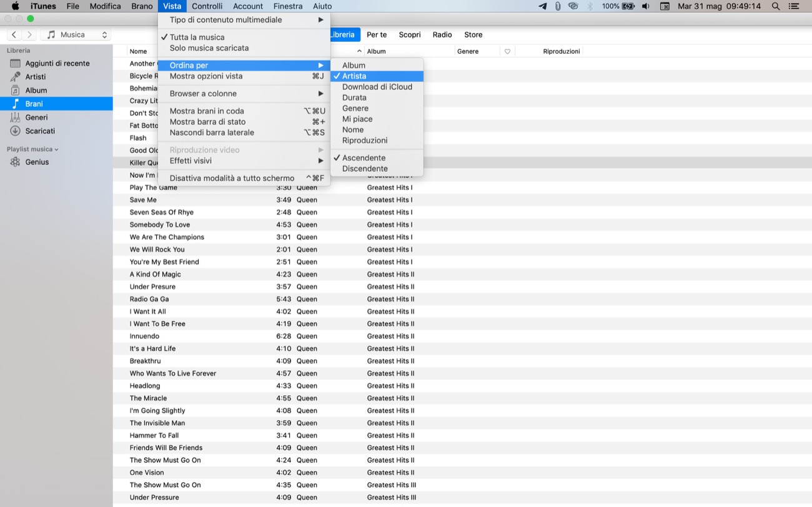Image resolution: width=812 pixels, height=507 pixels.
Task: Switch to the Scopri tab
Action: click(x=410, y=35)
